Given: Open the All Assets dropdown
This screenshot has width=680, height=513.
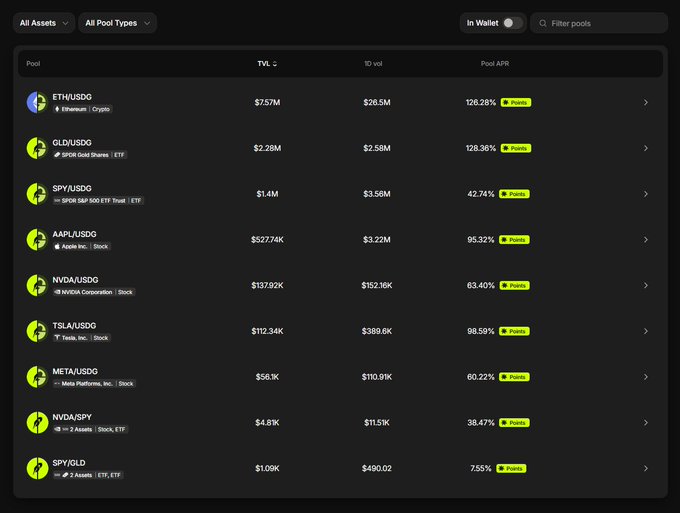Looking at the screenshot, I should [x=44, y=23].
